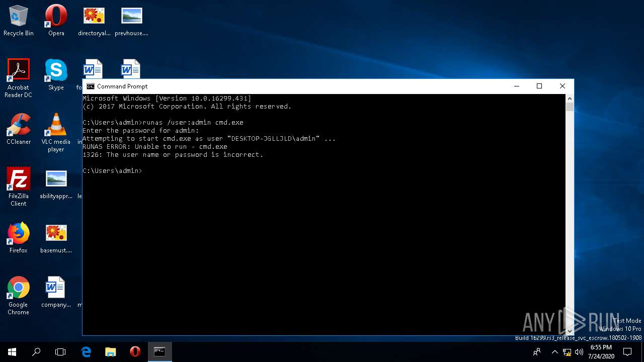This screenshot has width=644, height=362.
Task: Open the People icon in system tray
Action: click(537, 352)
